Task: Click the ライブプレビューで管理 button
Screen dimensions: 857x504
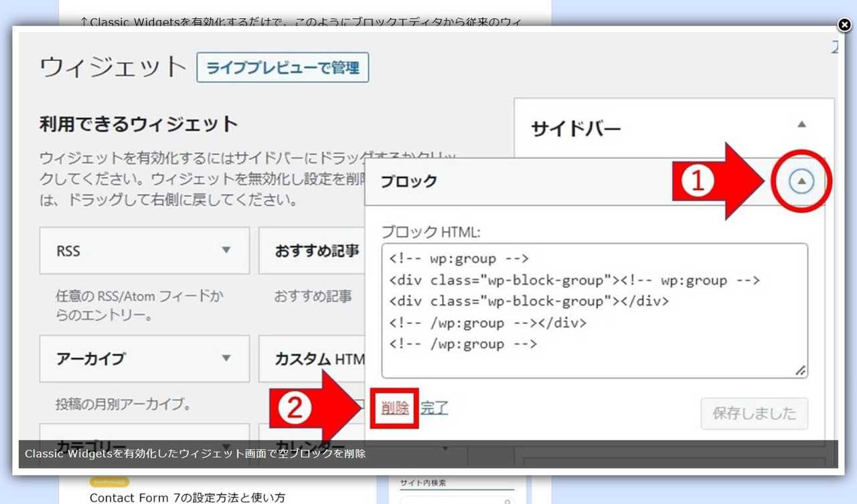Action: [x=283, y=68]
